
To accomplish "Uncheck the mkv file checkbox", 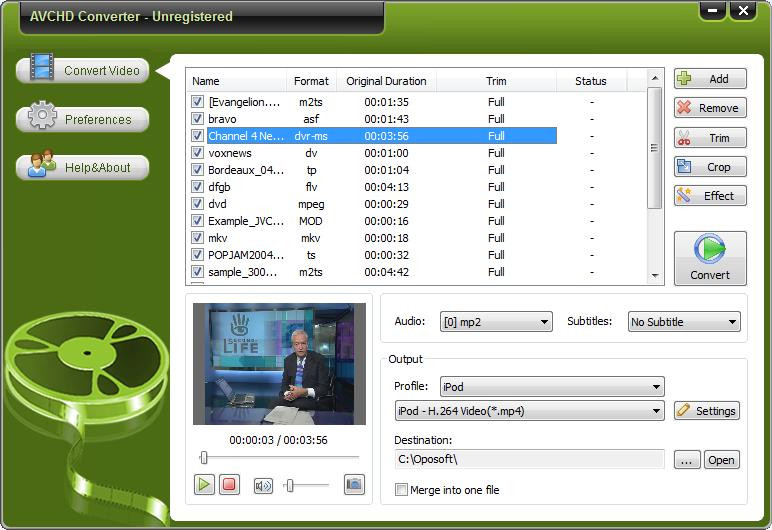I will coord(197,238).
